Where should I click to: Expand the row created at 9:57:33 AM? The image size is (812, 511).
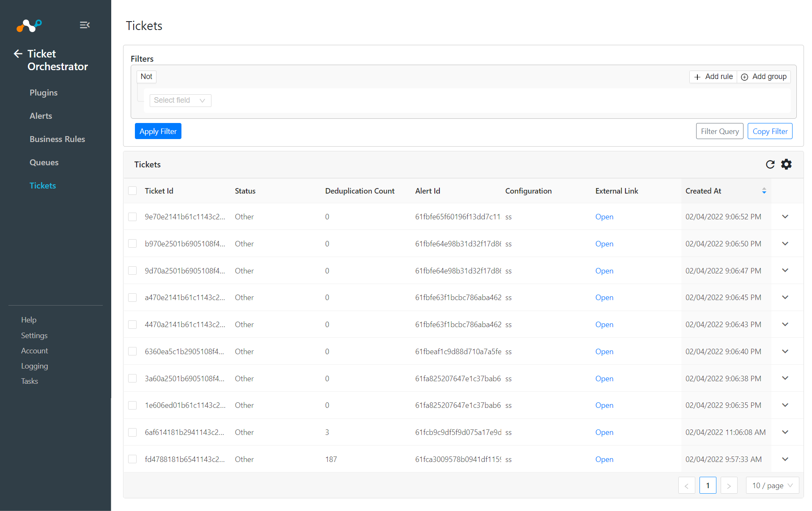(x=785, y=459)
